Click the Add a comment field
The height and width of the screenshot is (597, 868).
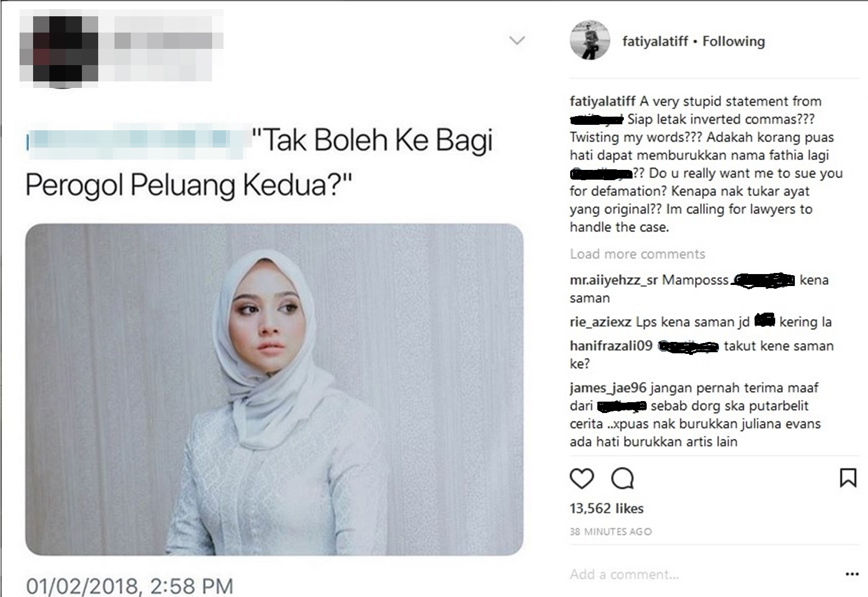tap(700, 574)
